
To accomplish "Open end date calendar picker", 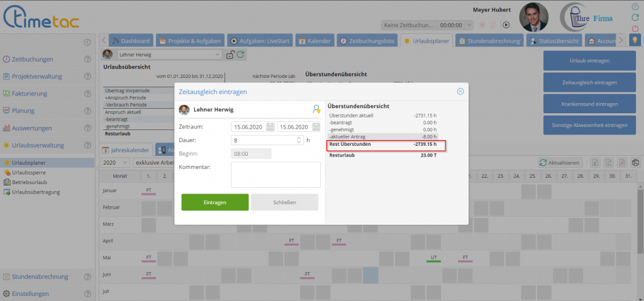I will pos(316,127).
